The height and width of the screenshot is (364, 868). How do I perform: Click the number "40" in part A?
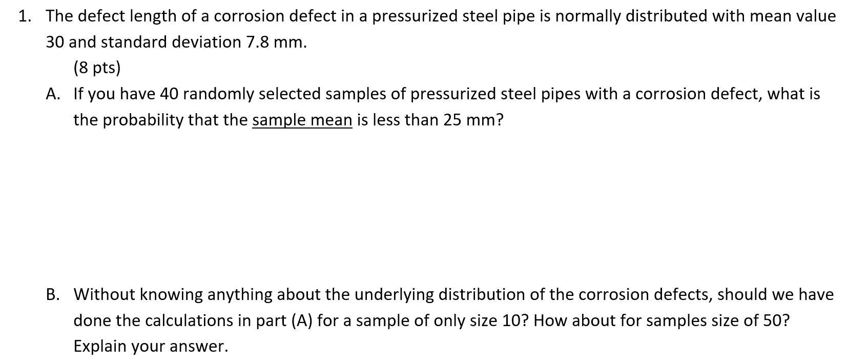[169, 94]
